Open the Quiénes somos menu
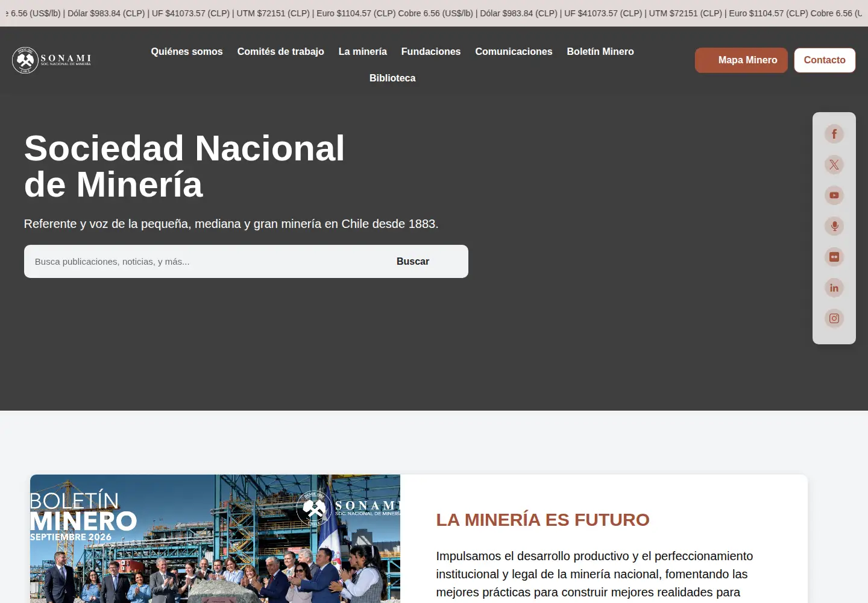 187,52
